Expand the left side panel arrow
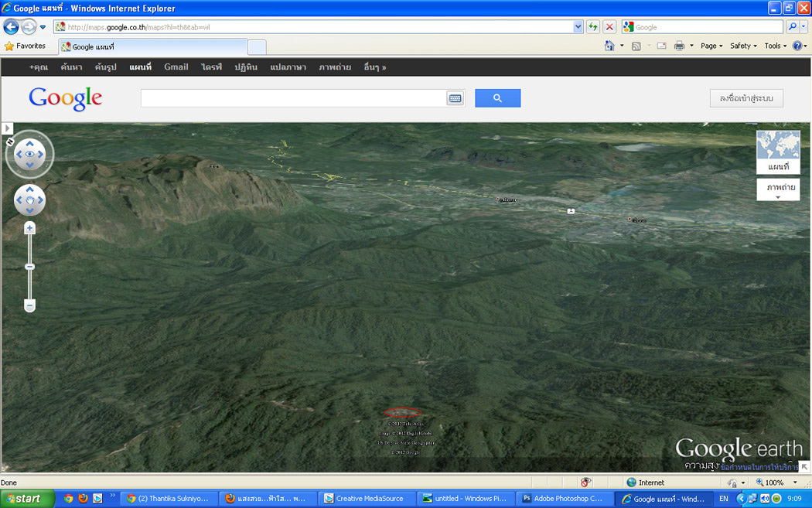812x508 pixels. click(7, 128)
